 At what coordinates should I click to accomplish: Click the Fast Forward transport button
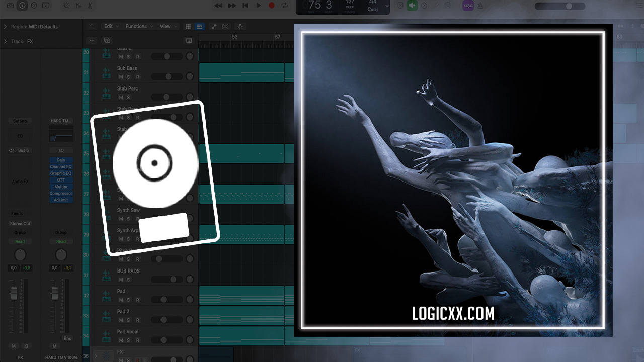click(x=232, y=6)
